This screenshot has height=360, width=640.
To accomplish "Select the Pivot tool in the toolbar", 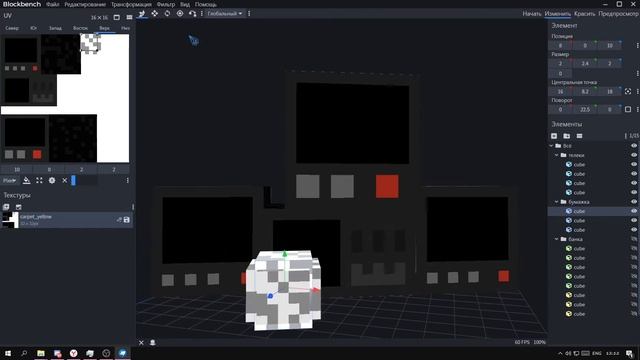I will [180, 13].
